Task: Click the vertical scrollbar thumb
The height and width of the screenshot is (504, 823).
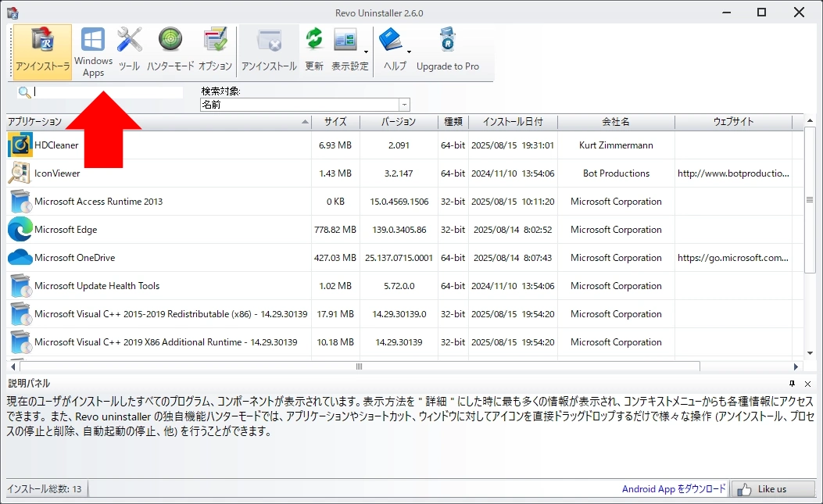Action: point(810,199)
